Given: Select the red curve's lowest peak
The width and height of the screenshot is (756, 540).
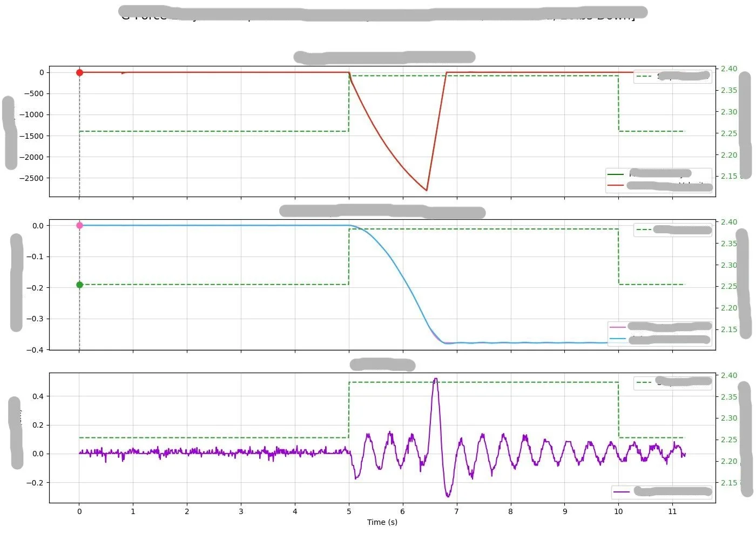Looking at the screenshot, I should pos(427,190).
